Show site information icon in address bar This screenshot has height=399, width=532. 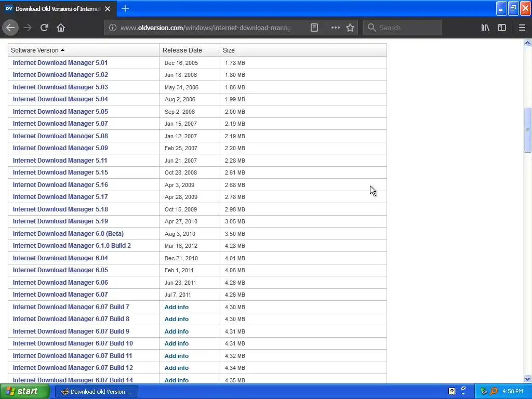[x=112, y=28]
